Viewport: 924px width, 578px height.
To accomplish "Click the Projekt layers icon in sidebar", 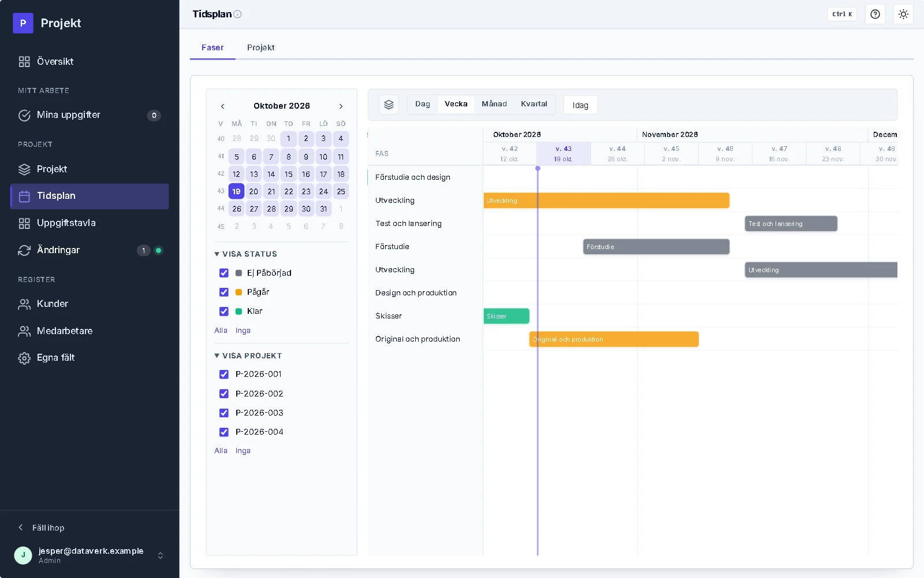I will pos(24,169).
